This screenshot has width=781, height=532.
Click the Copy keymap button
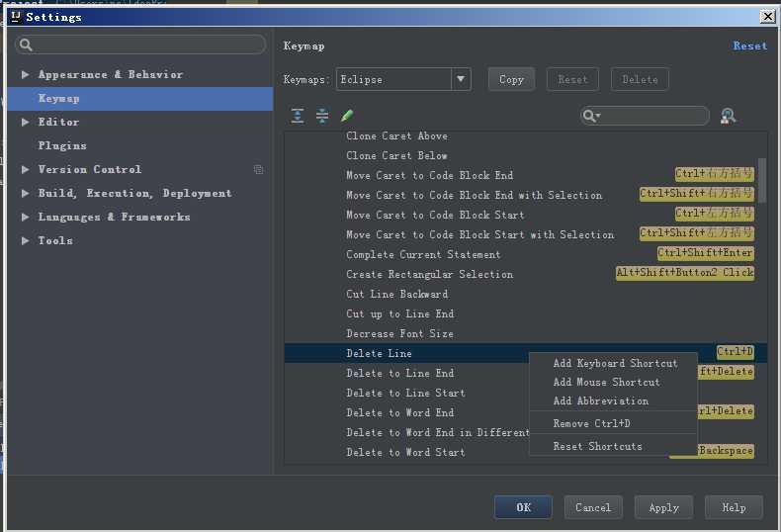coord(511,79)
